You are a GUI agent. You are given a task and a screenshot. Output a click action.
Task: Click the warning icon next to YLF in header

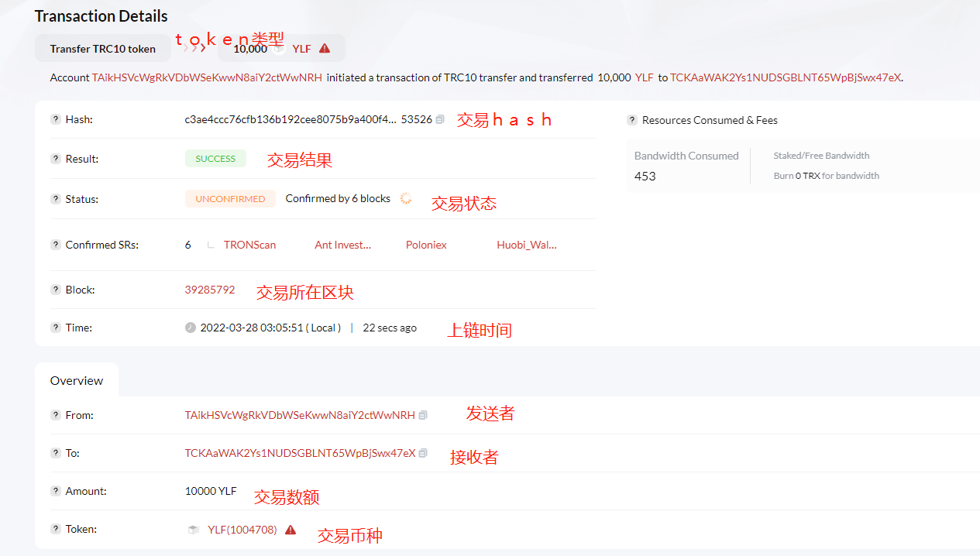pyautogui.click(x=325, y=48)
